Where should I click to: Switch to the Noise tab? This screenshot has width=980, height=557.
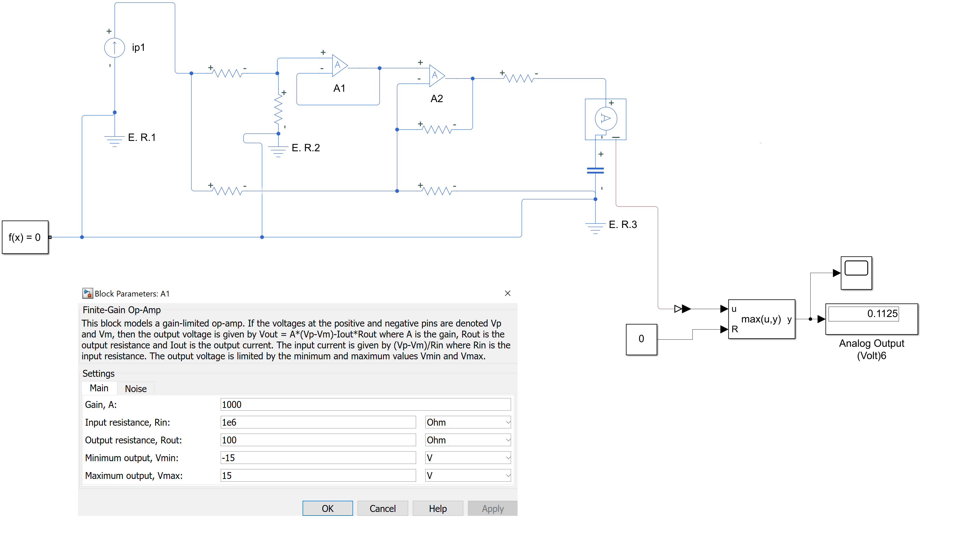(x=136, y=389)
